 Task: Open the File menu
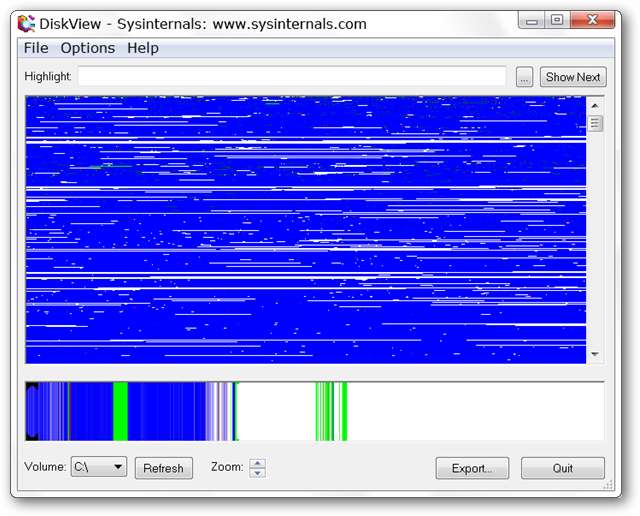(x=36, y=48)
